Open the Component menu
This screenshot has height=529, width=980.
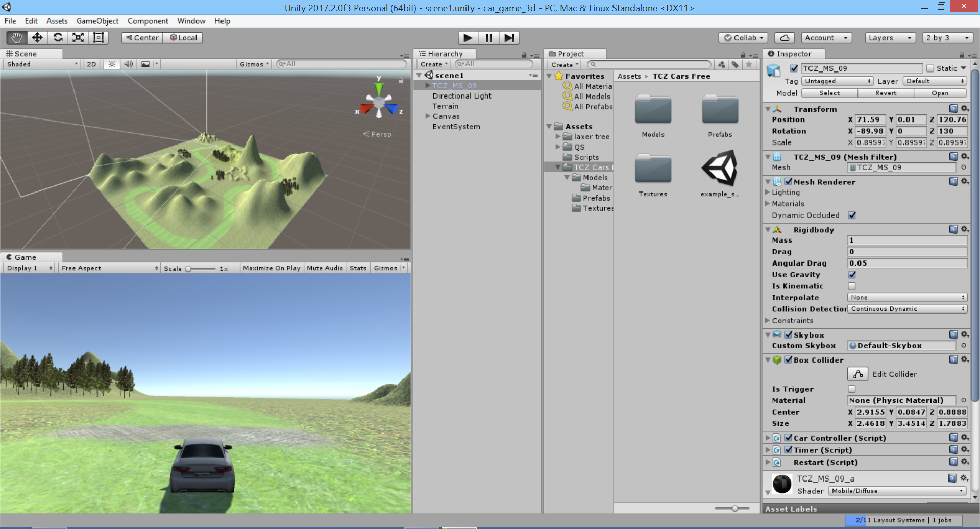coord(148,21)
